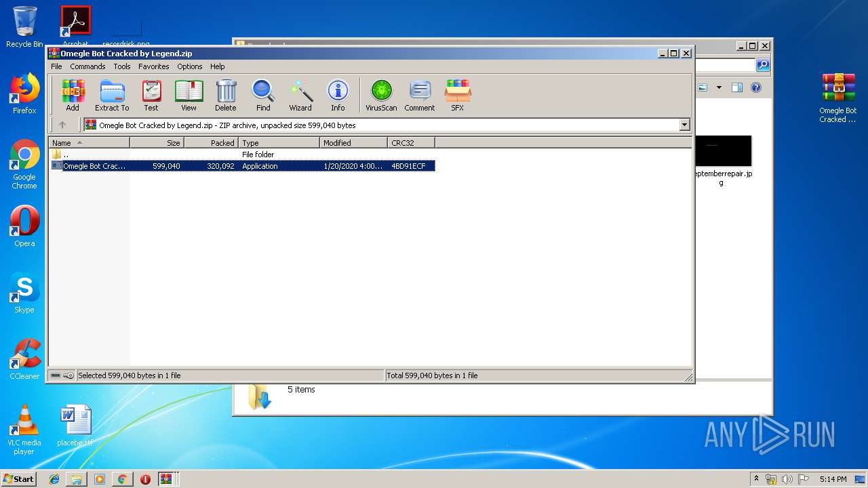The width and height of the screenshot is (868, 488).
Task: Click the taskbar clock 5:14 PM
Action: pos(833,479)
